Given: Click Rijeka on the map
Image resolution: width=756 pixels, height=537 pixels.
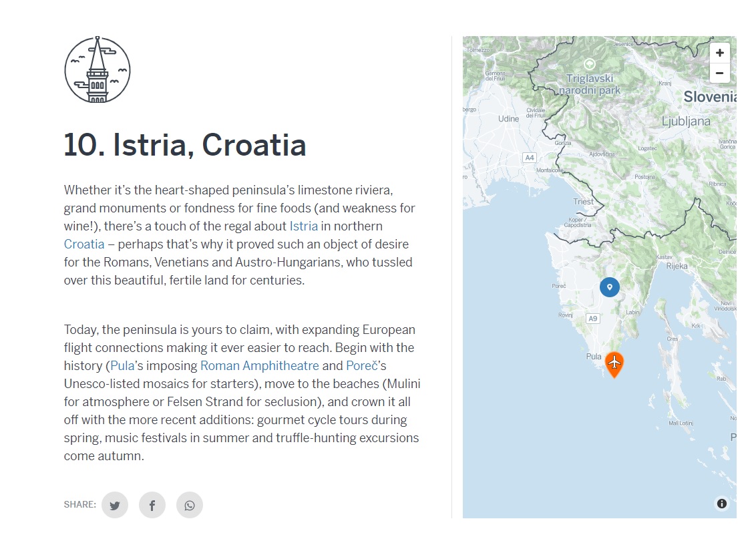Looking at the screenshot, I should pyautogui.click(x=677, y=266).
